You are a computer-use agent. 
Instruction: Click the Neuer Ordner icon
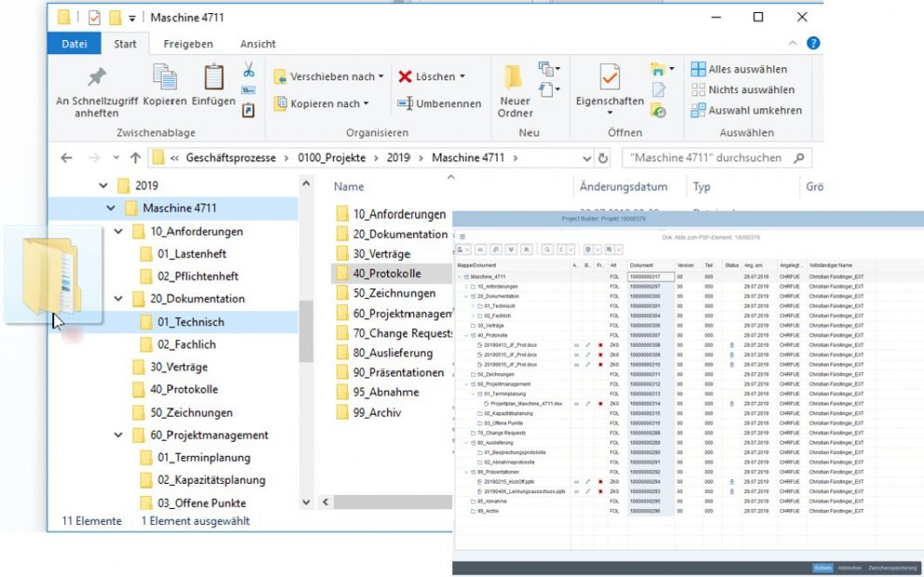514,77
